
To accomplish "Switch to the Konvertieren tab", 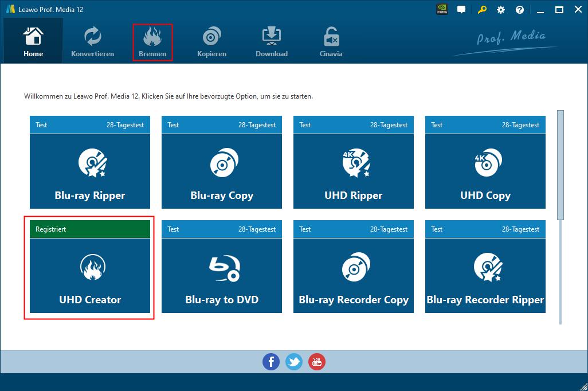I will click(x=92, y=42).
